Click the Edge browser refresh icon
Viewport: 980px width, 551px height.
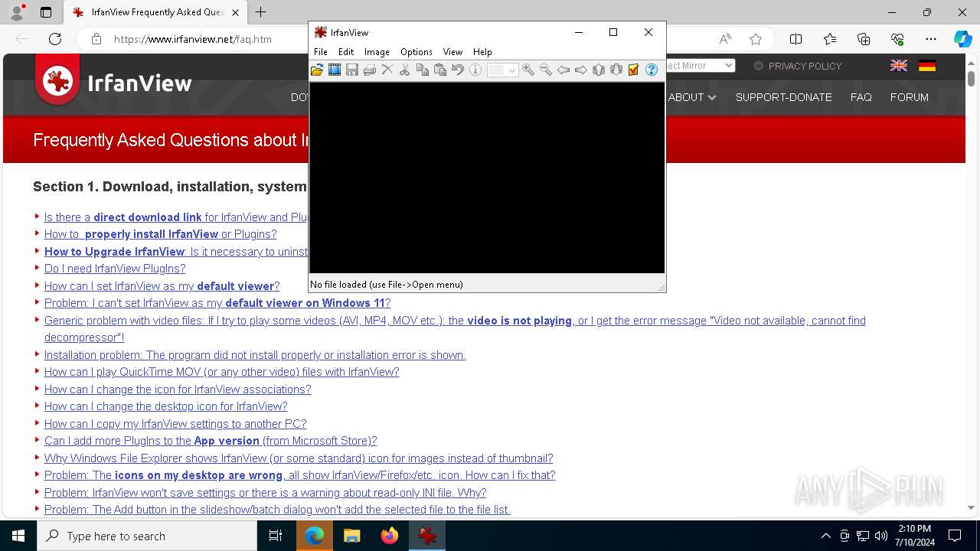[x=55, y=39]
